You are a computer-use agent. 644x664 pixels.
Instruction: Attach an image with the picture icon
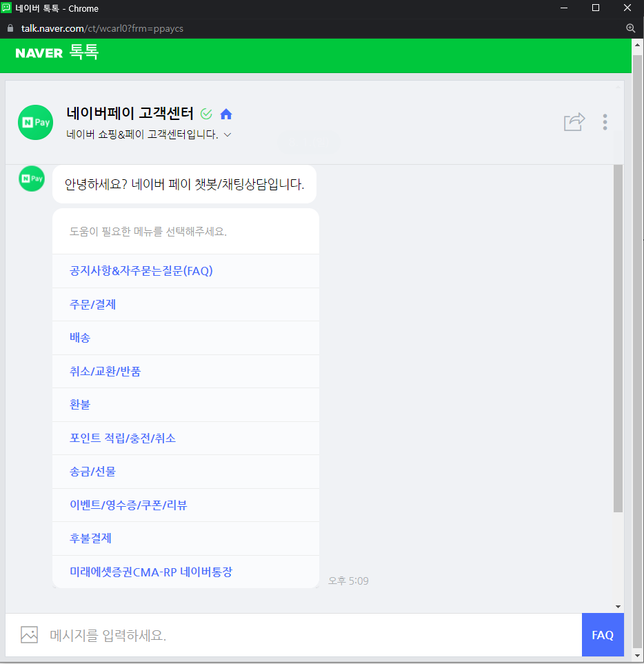coord(29,635)
